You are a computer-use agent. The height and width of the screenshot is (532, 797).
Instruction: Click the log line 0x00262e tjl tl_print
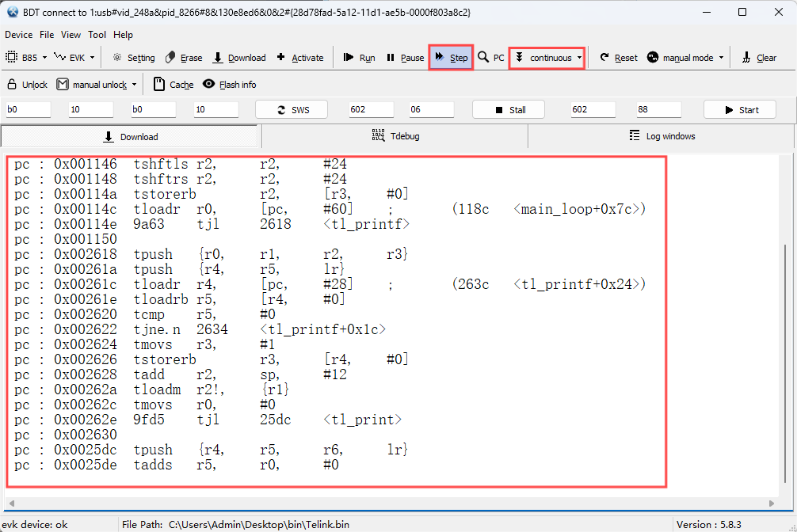pyautogui.click(x=208, y=420)
